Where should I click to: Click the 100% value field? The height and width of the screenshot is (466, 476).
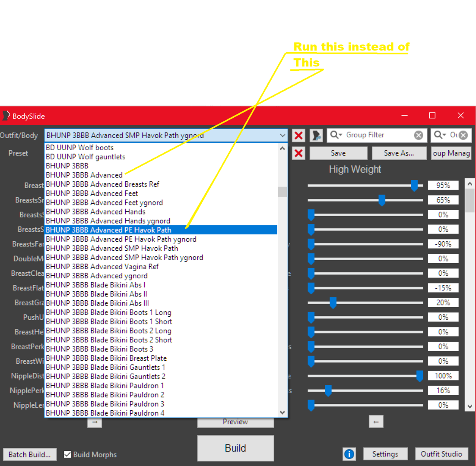(443, 376)
